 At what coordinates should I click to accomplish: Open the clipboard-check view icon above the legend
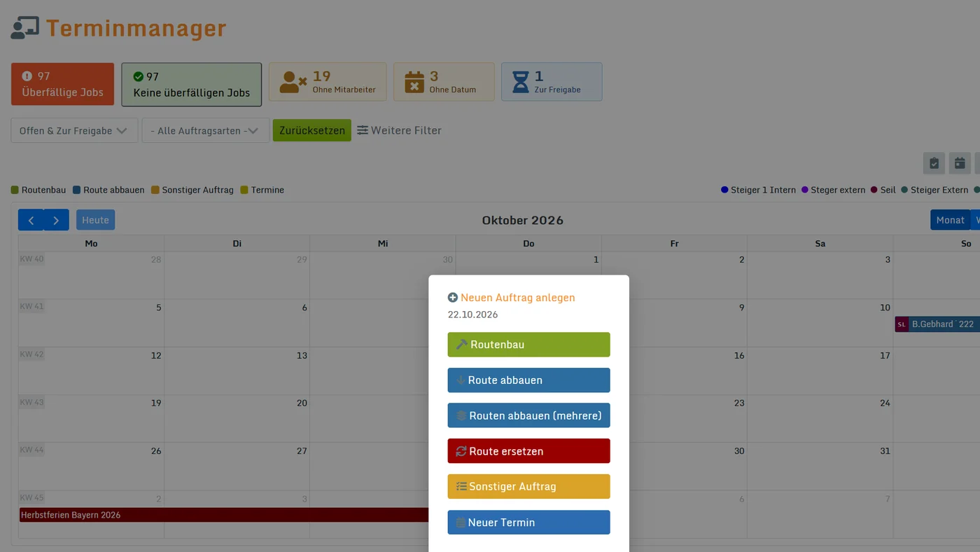tap(934, 163)
